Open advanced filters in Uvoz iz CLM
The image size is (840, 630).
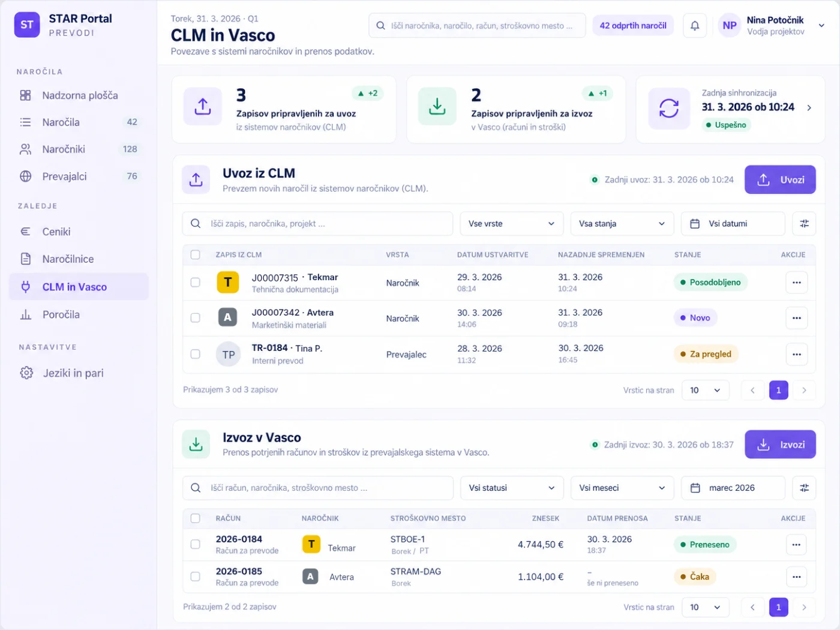(805, 224)
